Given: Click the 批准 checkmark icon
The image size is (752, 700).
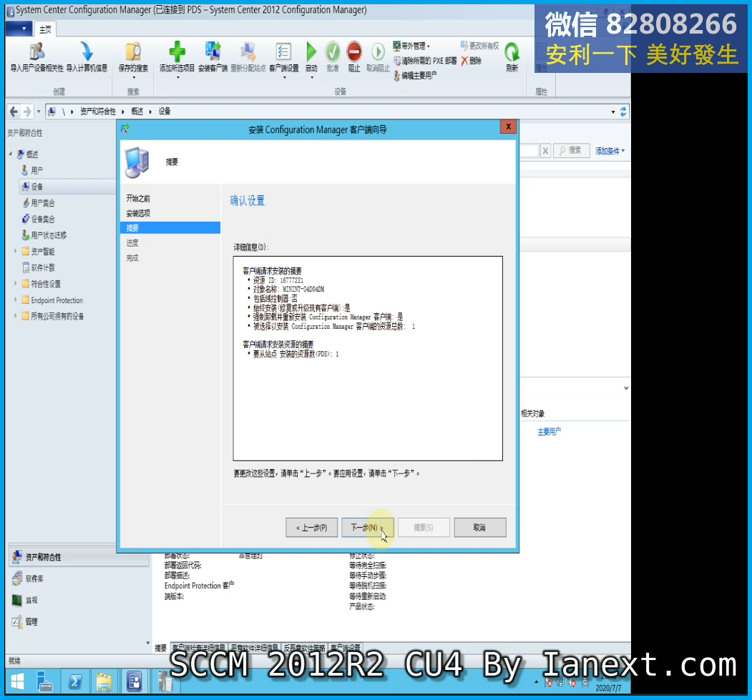Looking at the screenshot, I should (x=333, y=51).
